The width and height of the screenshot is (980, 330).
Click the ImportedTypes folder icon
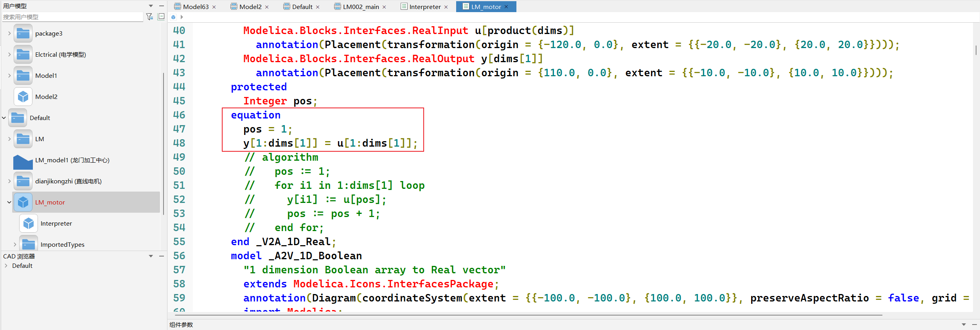click(29, 244)
